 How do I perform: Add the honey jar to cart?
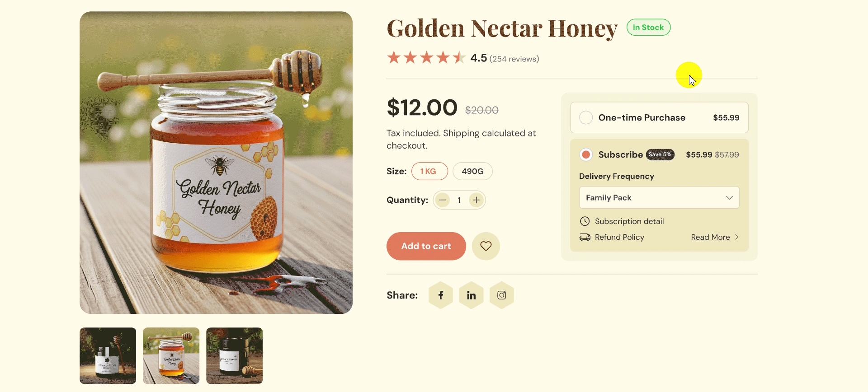click(425, 246)
